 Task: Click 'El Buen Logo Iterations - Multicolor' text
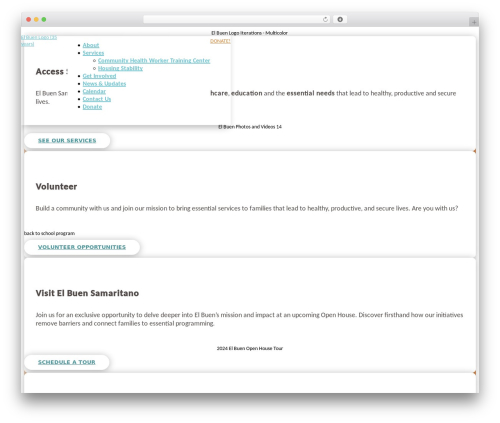coord(249,33)
